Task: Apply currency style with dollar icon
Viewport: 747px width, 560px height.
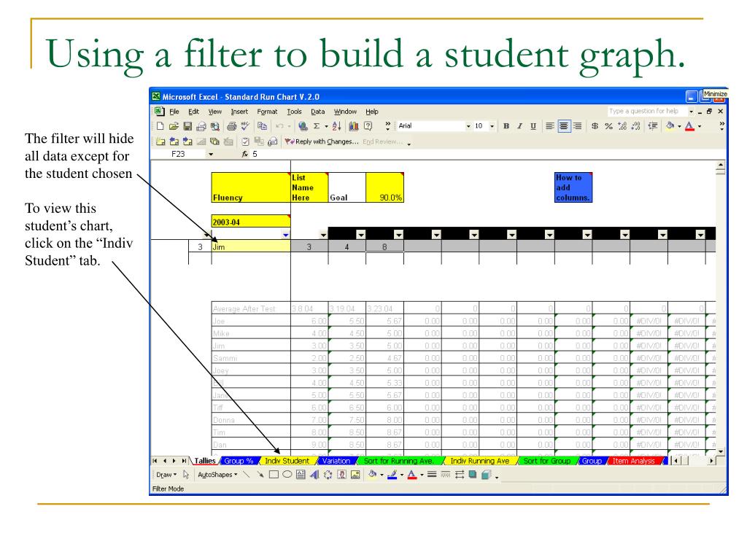Action: tap(595, 126)
